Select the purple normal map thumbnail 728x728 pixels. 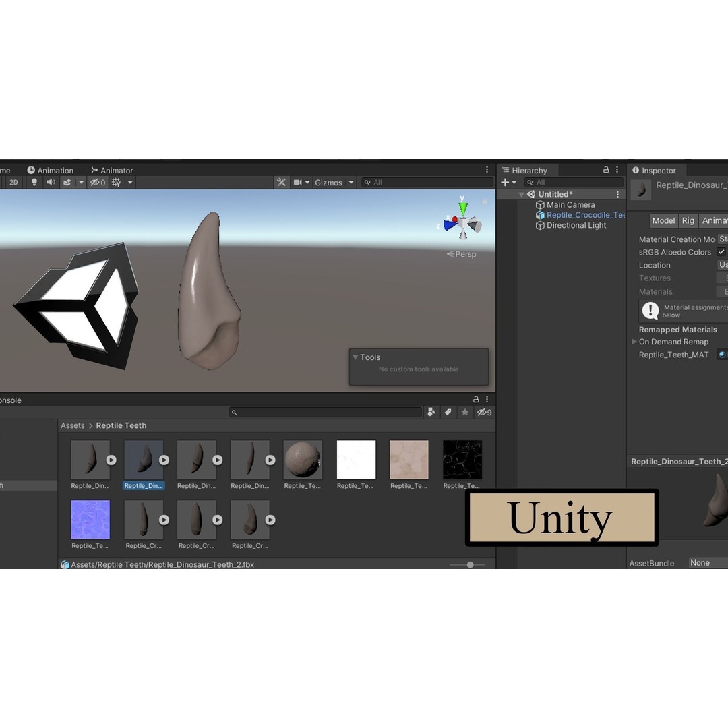pos(90,520)
